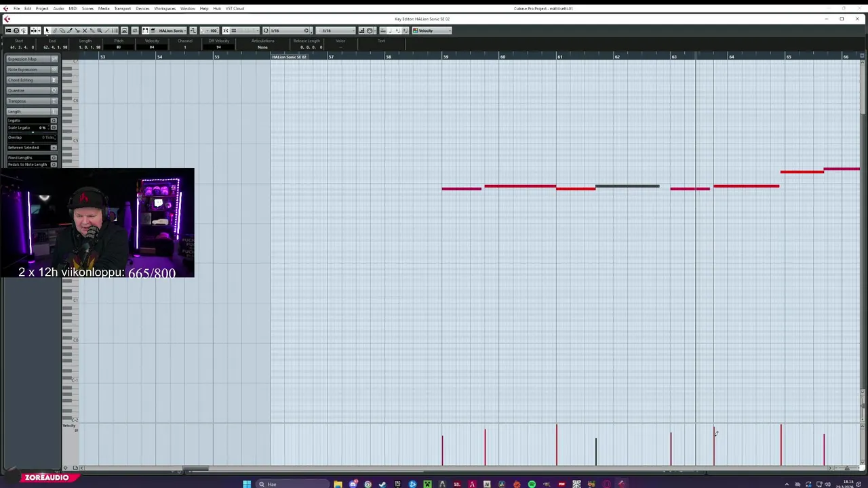868x488 pixels.
Task: Open the Snap type dropdown
Action: pos(245,30)
